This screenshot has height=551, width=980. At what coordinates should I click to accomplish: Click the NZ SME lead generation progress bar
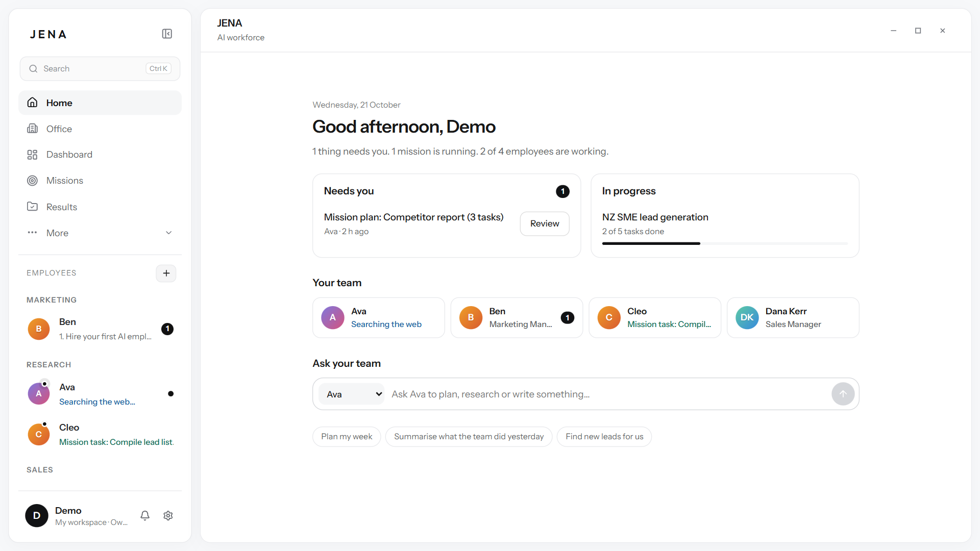click(x=725, y=243)
